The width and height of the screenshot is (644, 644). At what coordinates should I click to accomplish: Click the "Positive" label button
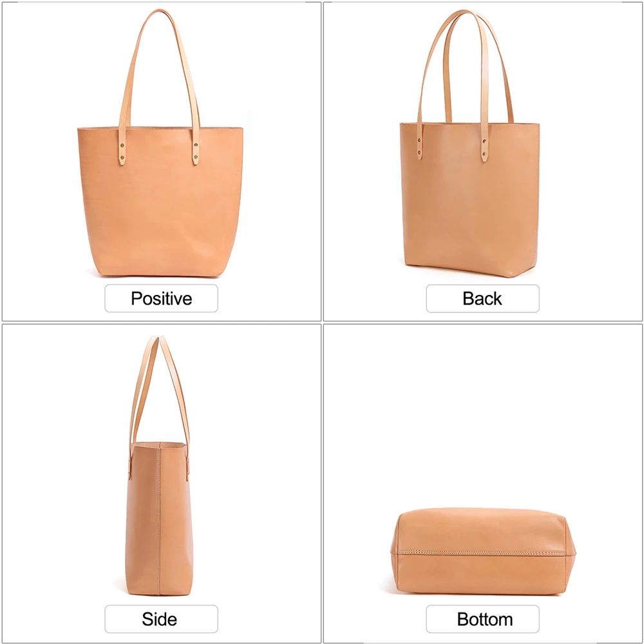pos(161,298)
